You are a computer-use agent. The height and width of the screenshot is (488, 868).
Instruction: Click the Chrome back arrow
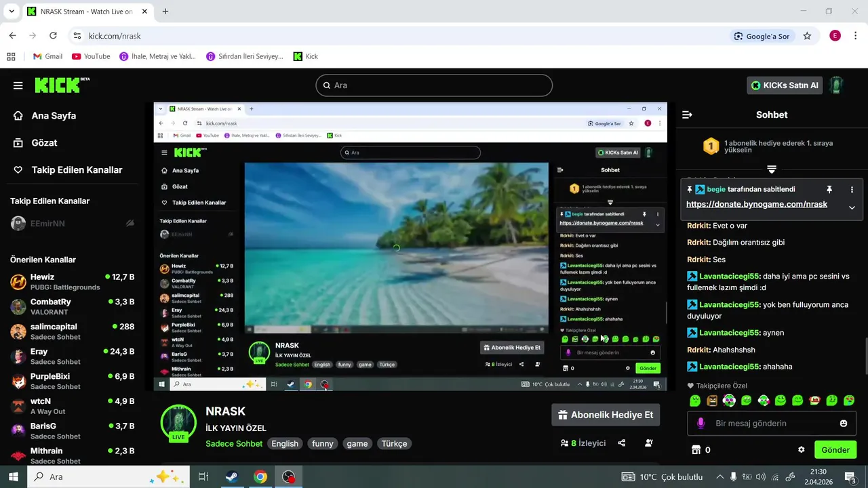coord(12,36)
